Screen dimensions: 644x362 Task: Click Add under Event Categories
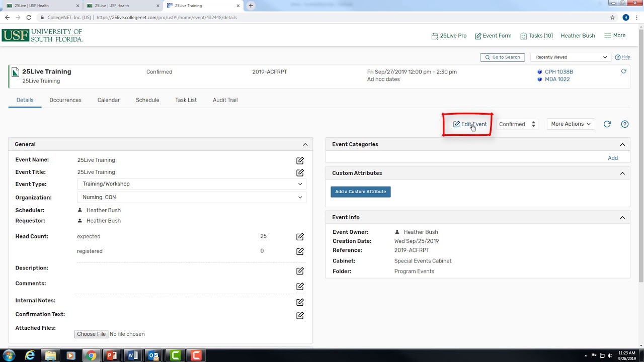coord(613,158)
